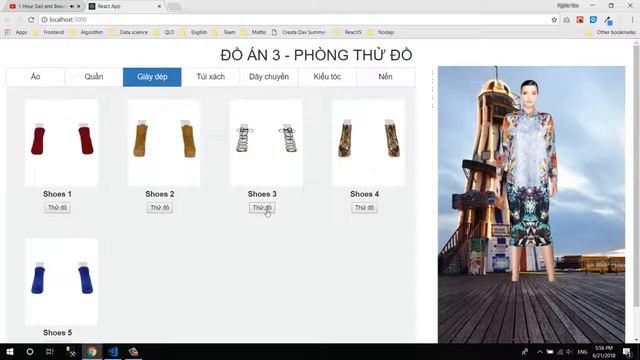
Task: Bookmark this page with the star icon
Action: pyautogui.click(x=554, y=20)
